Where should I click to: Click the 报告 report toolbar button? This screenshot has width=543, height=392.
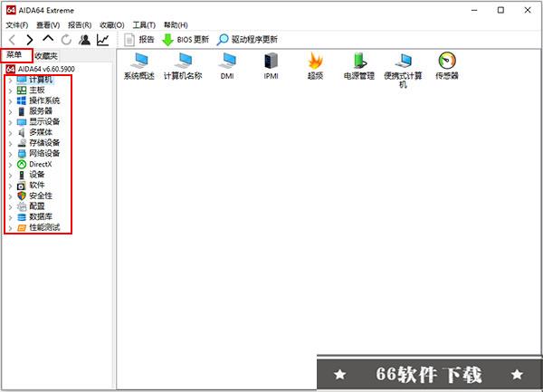pos(138,40)
